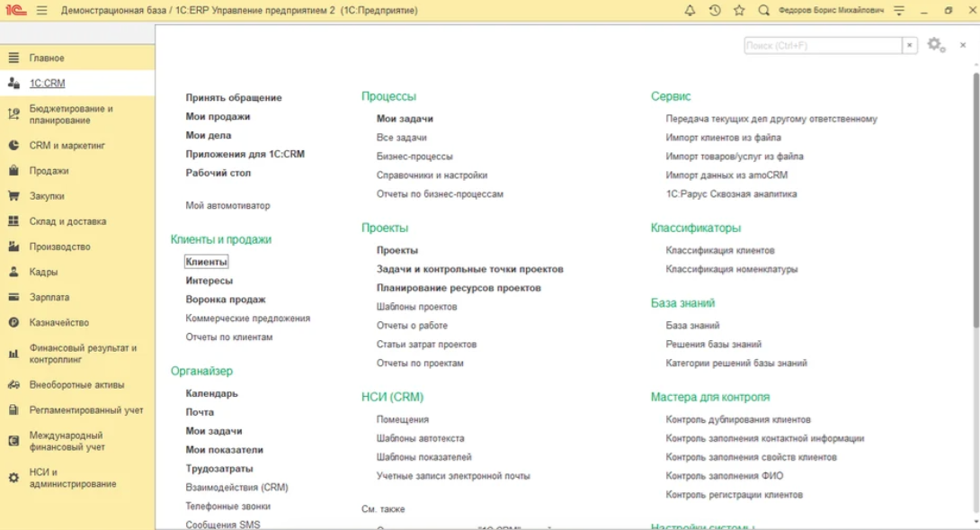Click the Закупки cart icon
The width and height of the screenshot is (980, 530).
click(13, 196)
